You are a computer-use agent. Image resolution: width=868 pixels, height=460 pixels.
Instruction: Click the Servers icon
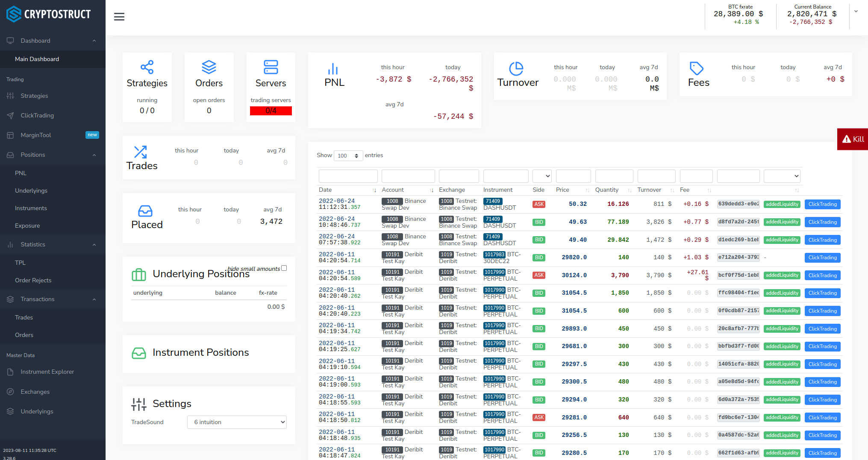coord(271,67)
